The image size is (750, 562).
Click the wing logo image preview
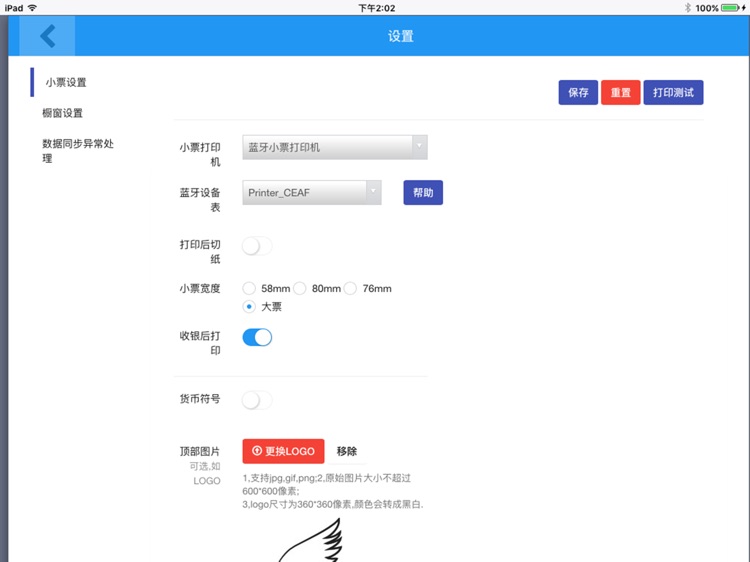(311, 540)
